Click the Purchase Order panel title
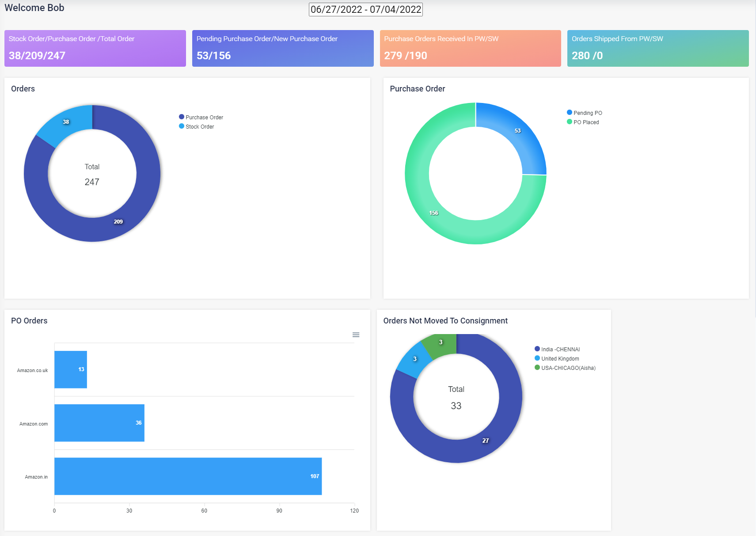 (418, 89)
